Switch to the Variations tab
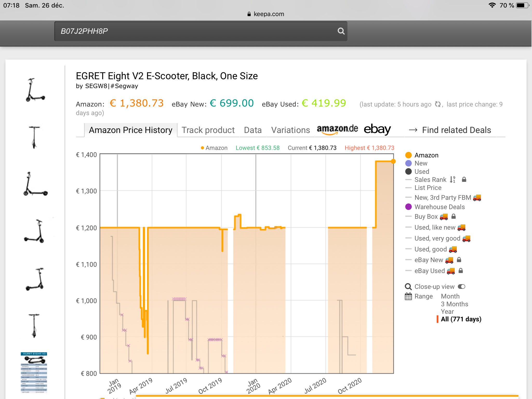This screenshot has width=532, height=399. pos(290,130)
